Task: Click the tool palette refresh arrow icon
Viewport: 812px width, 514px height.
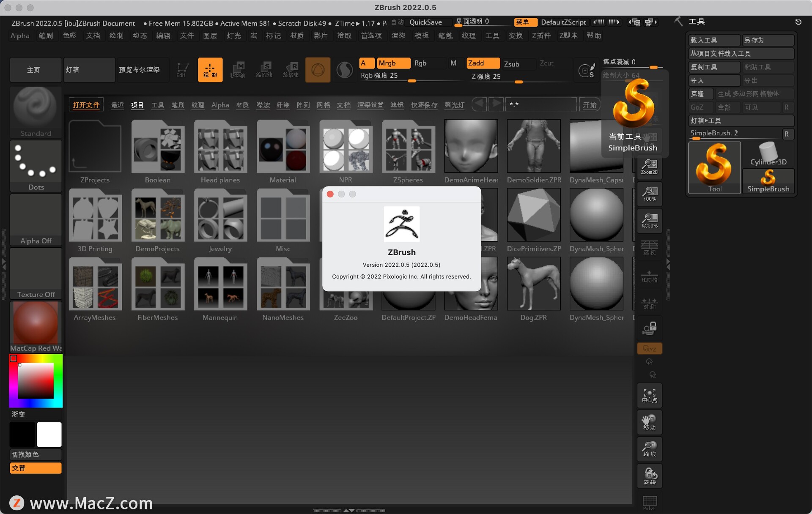Action: (x=798, y=22)
